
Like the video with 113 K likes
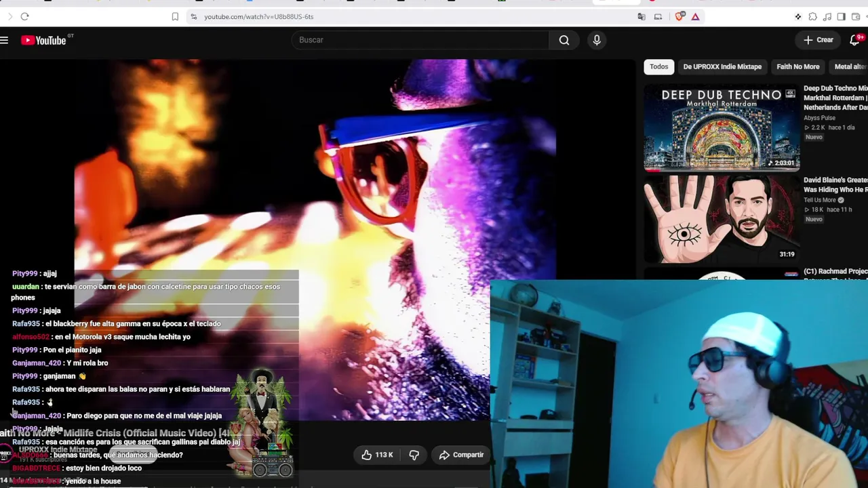pyautogui.click(x=377, y=455)
